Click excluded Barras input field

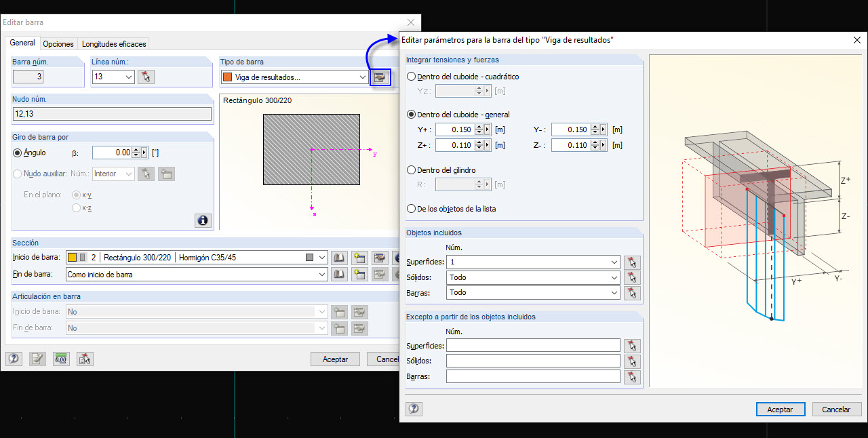(533, 376)
